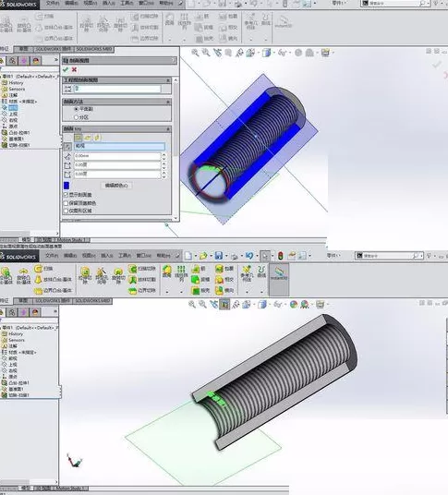Open 参考几何体 dropdown arrow in lower ribbon

tap(247, 292)
